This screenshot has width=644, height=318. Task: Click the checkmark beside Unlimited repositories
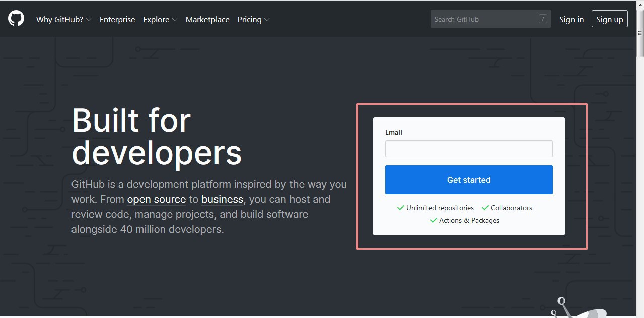(x=401, y=207)
